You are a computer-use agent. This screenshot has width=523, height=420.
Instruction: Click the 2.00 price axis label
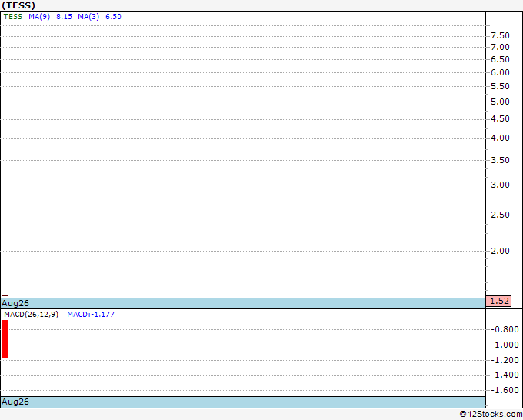point(500,251)
